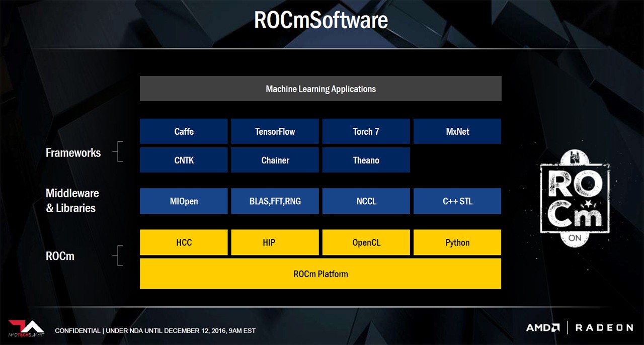Click the CNTK box

184,160
